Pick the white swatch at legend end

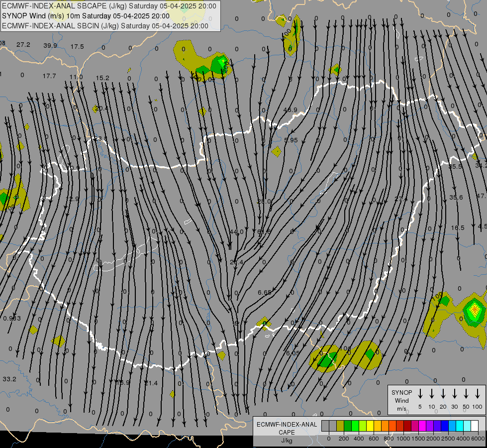point(474,426)
